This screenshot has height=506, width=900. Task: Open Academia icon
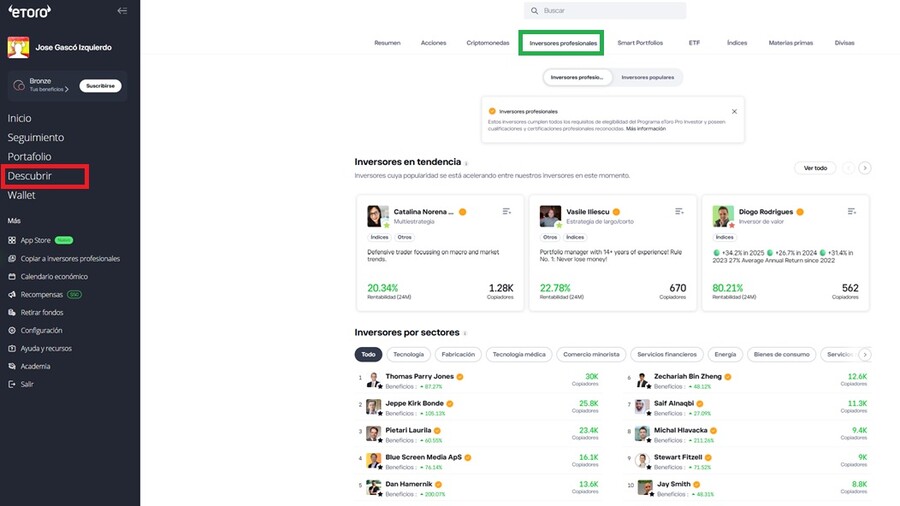[12, 366]
